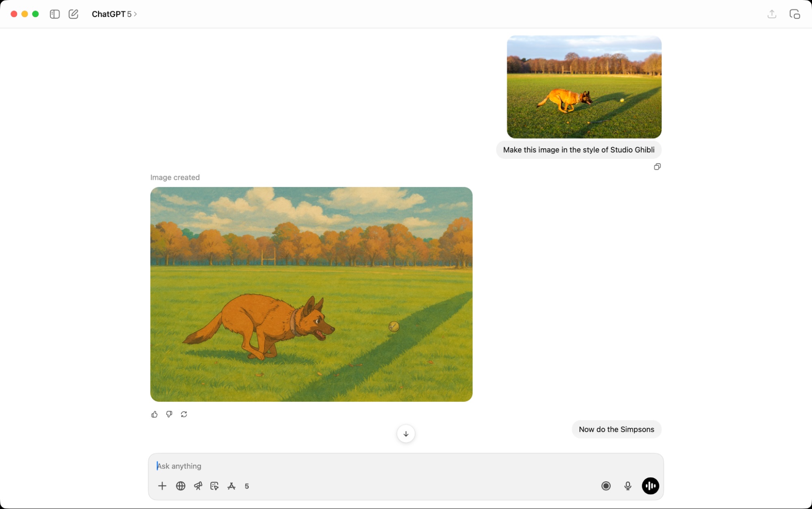Screen dimensions: 812x509
Task: Give the generated image a thumbs down
Action: 169,414
